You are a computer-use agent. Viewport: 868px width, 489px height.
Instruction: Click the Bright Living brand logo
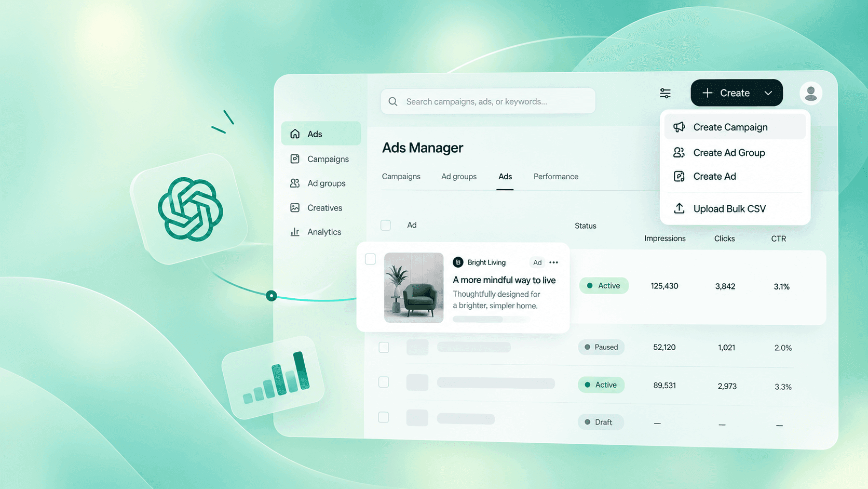point(458,262)
